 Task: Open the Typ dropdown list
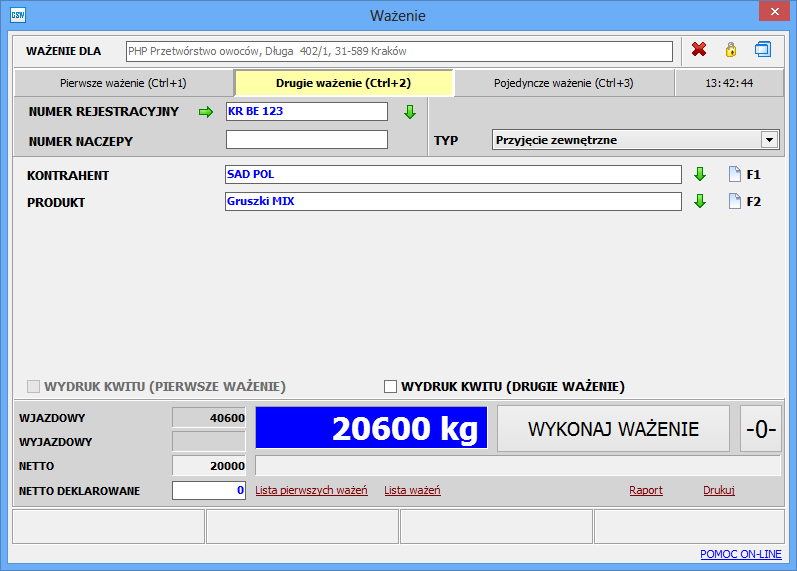click(x=769, y=140)
